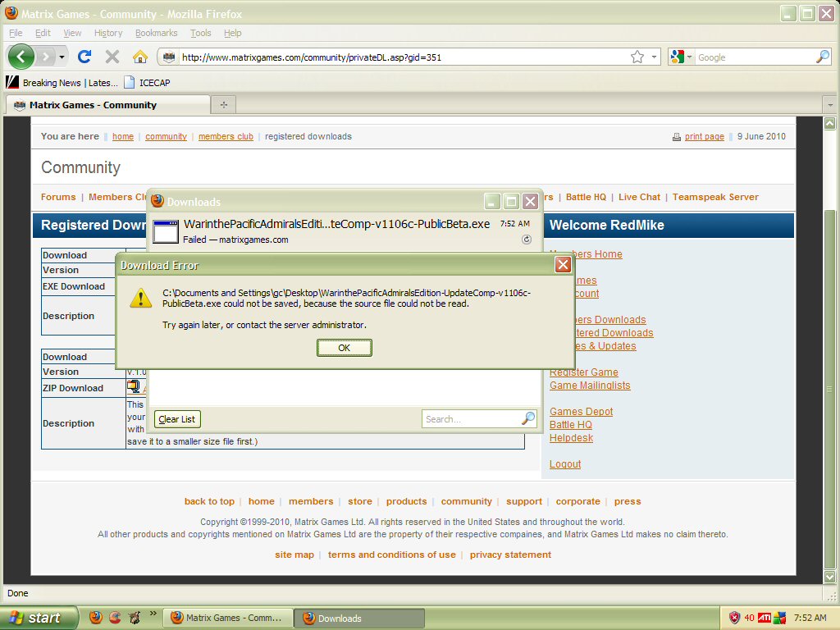Click the privacy statement footer link
840x630 pixels.
coord(510,555)
